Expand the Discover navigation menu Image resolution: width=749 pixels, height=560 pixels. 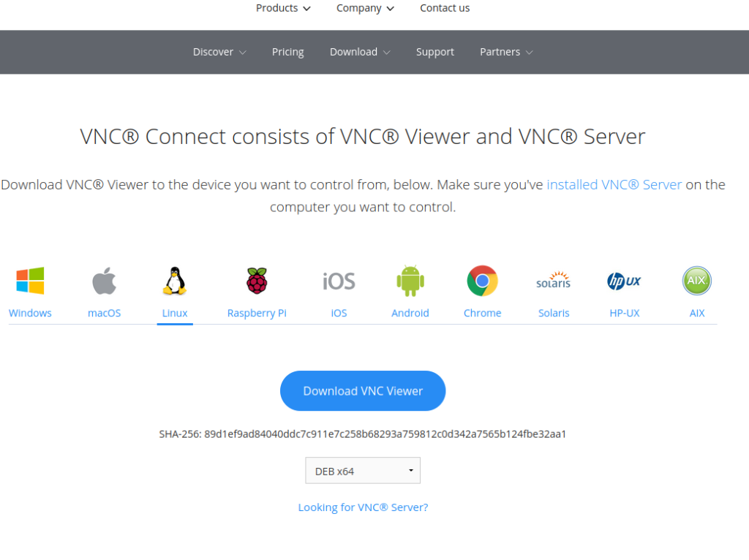pos(219,52)
